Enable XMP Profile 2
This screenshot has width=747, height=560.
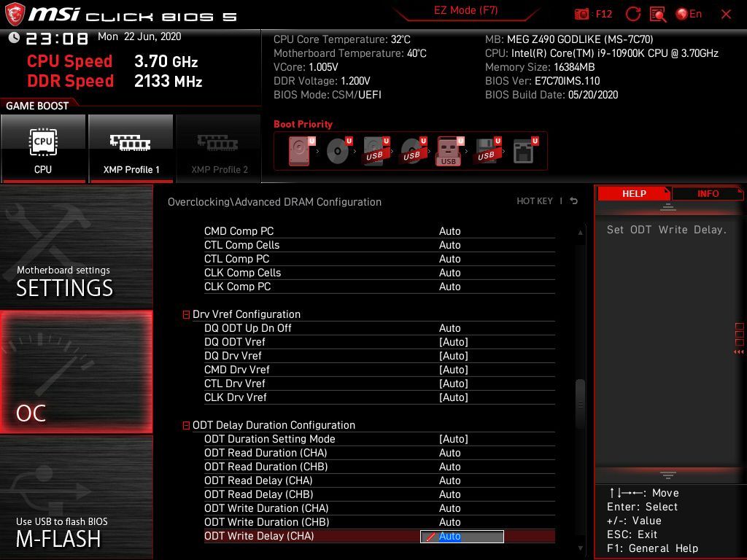[x=219, y=148]
